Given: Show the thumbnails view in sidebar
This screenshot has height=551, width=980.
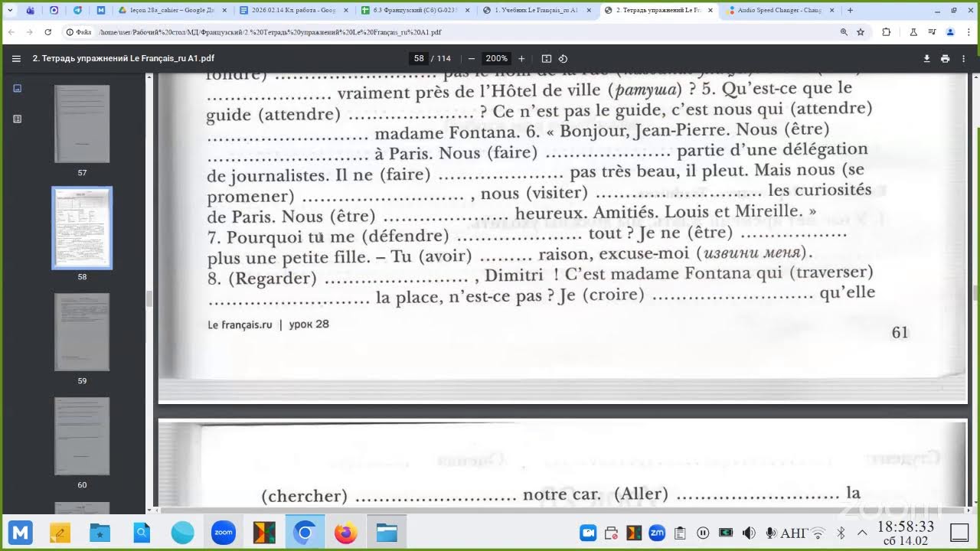Looking at the screenshot, I should (x=17, y=88).
